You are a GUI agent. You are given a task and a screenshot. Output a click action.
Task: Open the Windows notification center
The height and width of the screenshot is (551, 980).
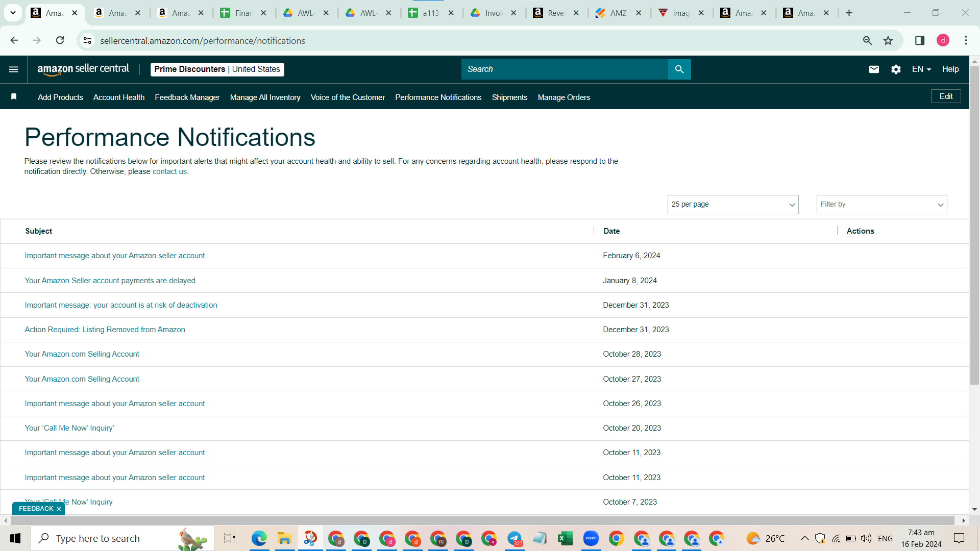click(x=960, y=538)
